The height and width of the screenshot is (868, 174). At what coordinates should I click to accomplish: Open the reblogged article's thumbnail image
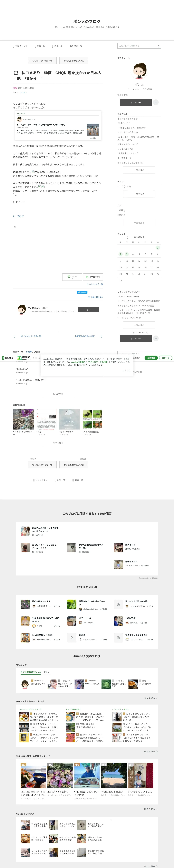click(93, 129)
